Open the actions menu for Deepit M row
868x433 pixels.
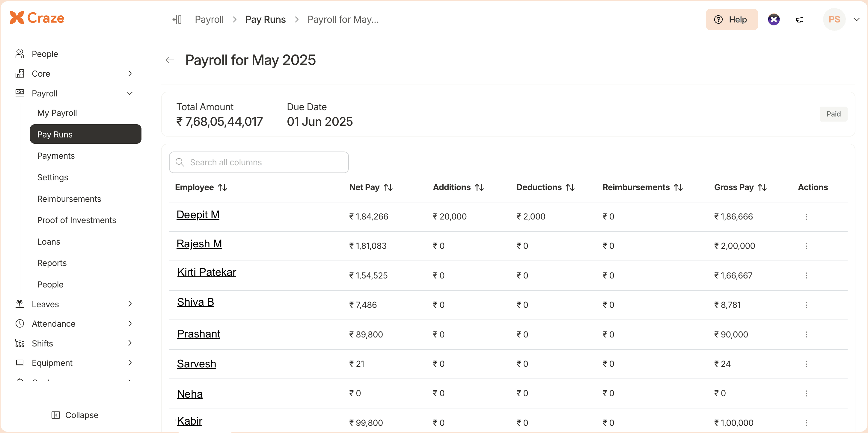coord(806,216)
